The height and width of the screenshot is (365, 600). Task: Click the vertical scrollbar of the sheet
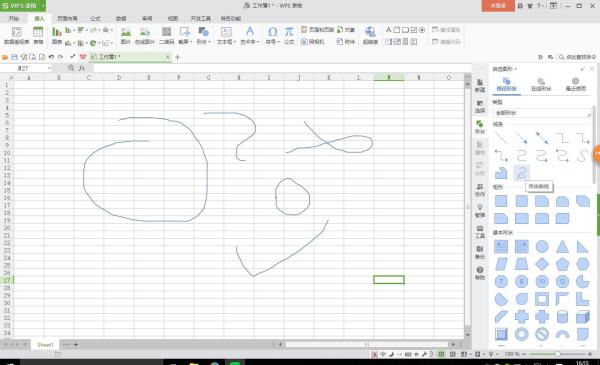[x=468, y=207]
